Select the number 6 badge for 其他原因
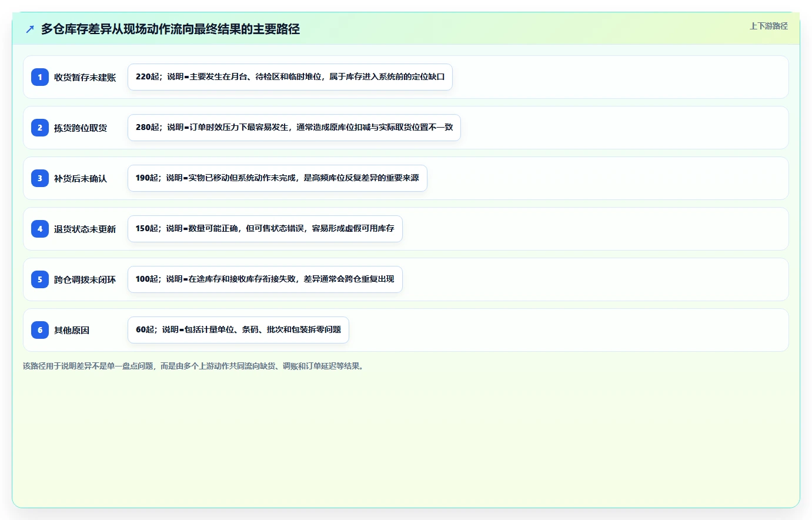Screen dimensions: 812x520 pos(40,330)
